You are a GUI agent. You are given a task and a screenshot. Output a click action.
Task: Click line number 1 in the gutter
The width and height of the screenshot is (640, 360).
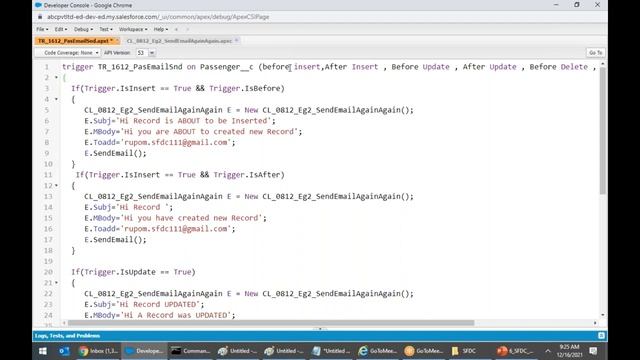click(47, 67)
